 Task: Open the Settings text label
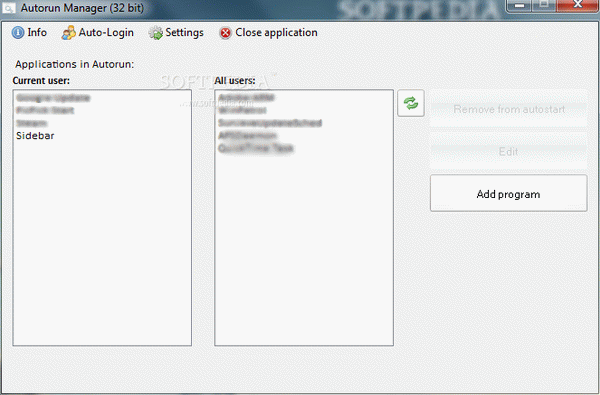pos(184,33)
